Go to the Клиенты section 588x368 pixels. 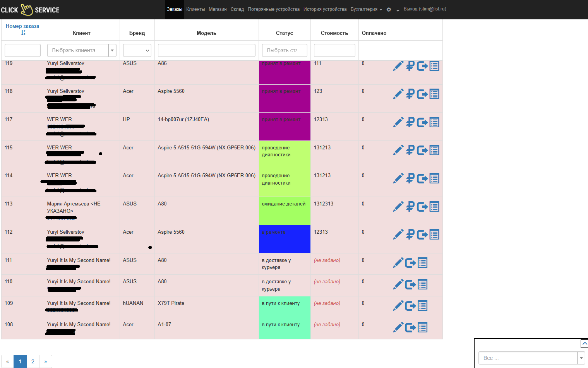[195, 9]
